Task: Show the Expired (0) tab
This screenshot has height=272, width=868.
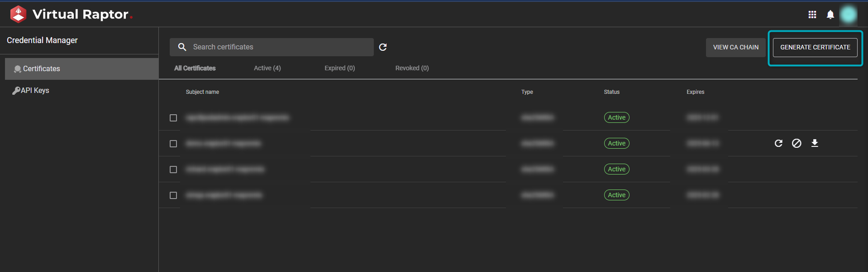Action: [339, 68]
